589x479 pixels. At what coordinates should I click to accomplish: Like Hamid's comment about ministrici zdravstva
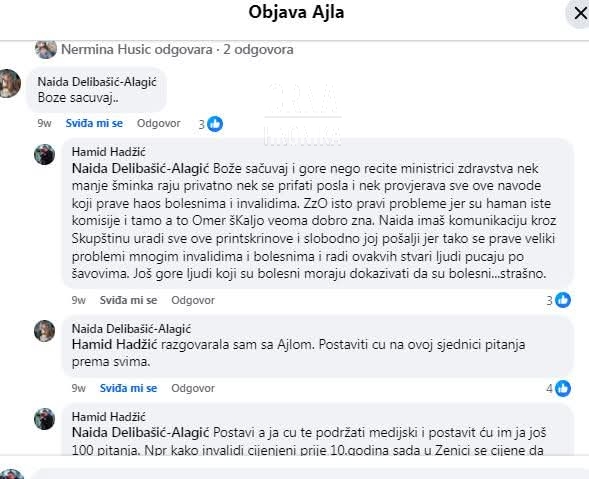click(x=128, y=300)
